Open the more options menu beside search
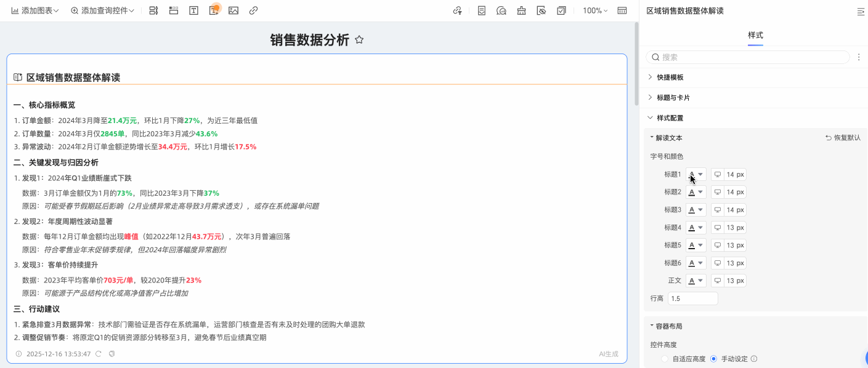This screenshot has width=868, height=368. (x=859, y=57)
